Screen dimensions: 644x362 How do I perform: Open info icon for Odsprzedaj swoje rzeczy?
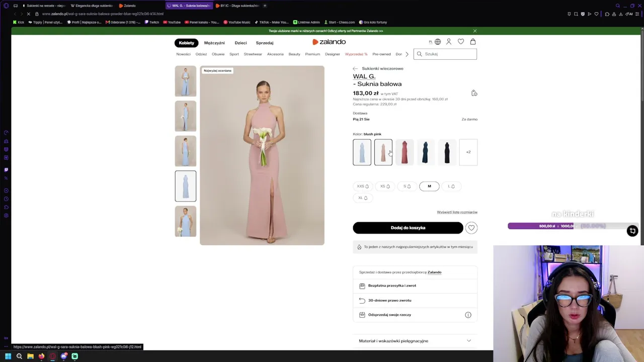pyautogui.click(x=468, y=315)
